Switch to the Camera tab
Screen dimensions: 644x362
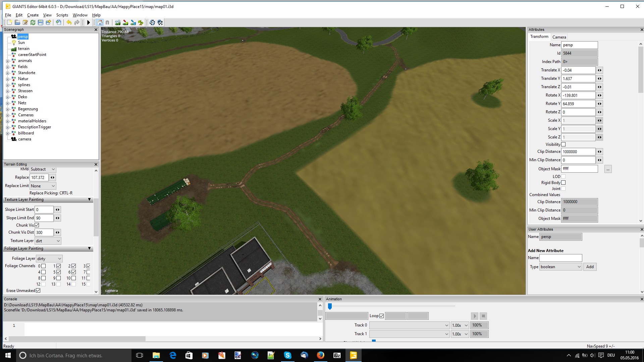[559, 37]
